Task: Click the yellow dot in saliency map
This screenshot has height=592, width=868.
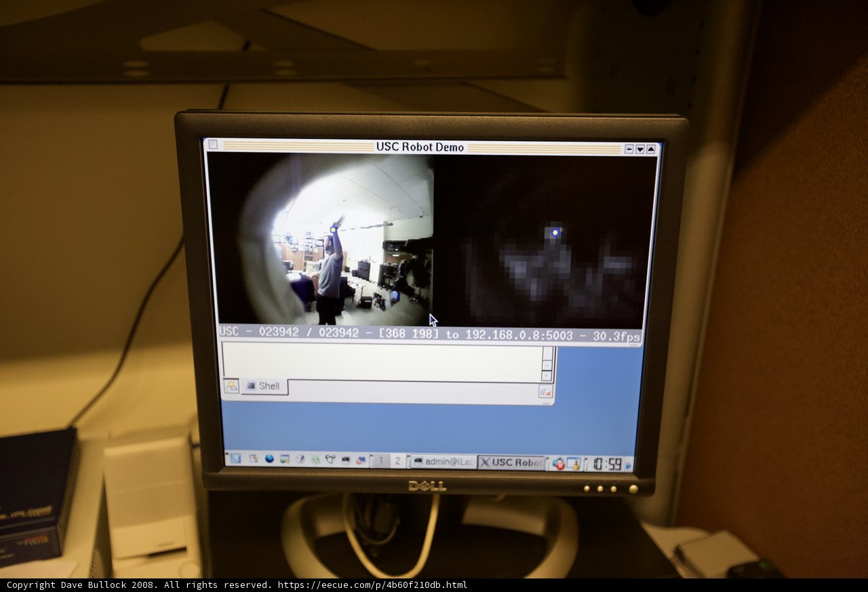Action: tap(555, 232)
